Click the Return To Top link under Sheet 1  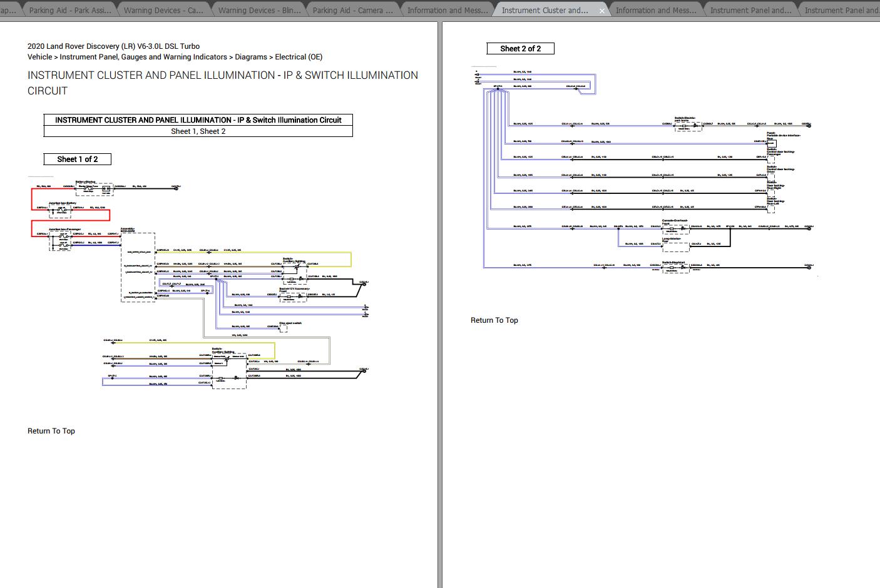tap(51, 431)
